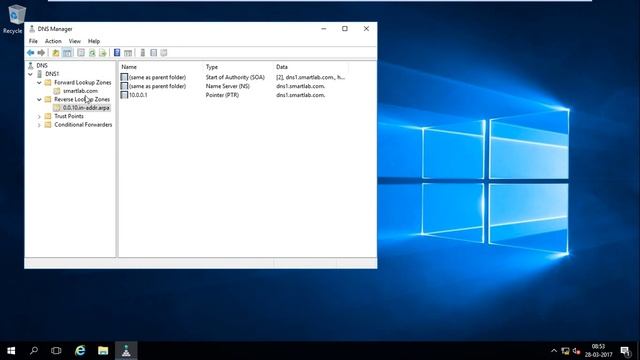Open the Action Center notification icon
This screenshot has width=640, height=360.
pyautogui.click(x=625, y=351)
